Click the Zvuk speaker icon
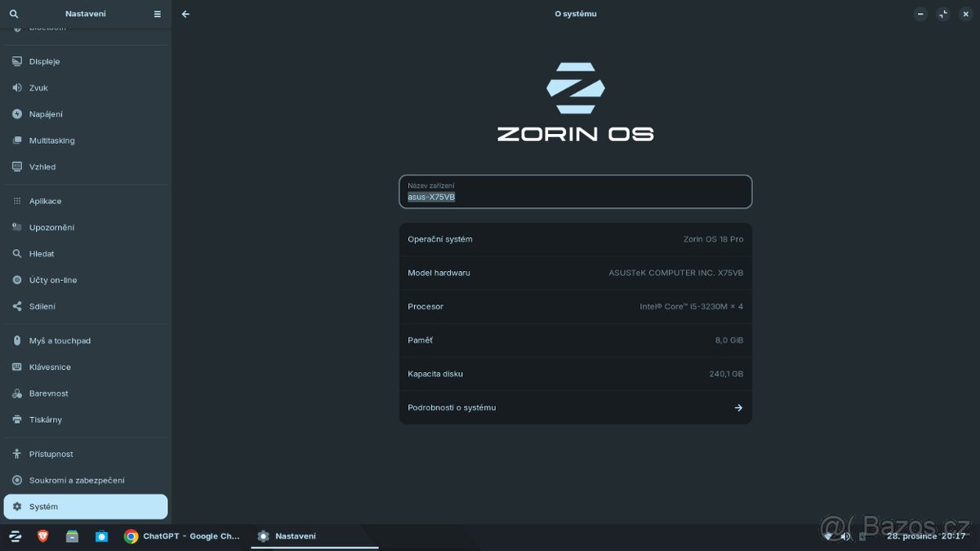 pyautogui.click(x=17, y=88)
